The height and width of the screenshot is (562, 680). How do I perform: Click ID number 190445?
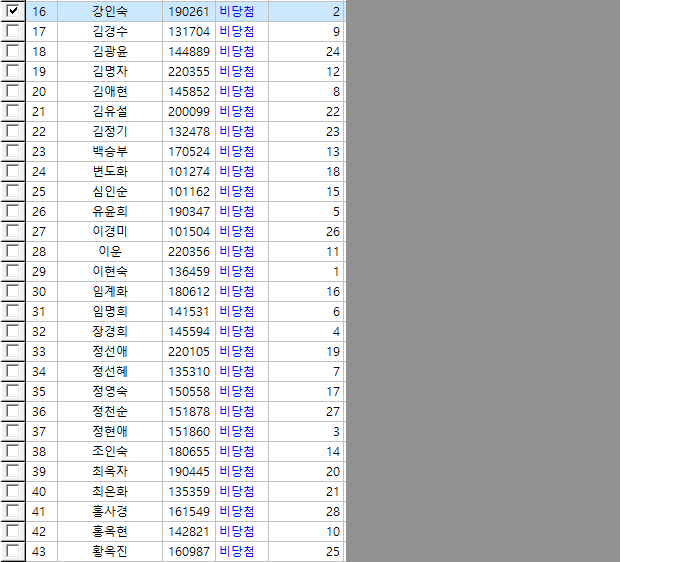click(189, 471)
